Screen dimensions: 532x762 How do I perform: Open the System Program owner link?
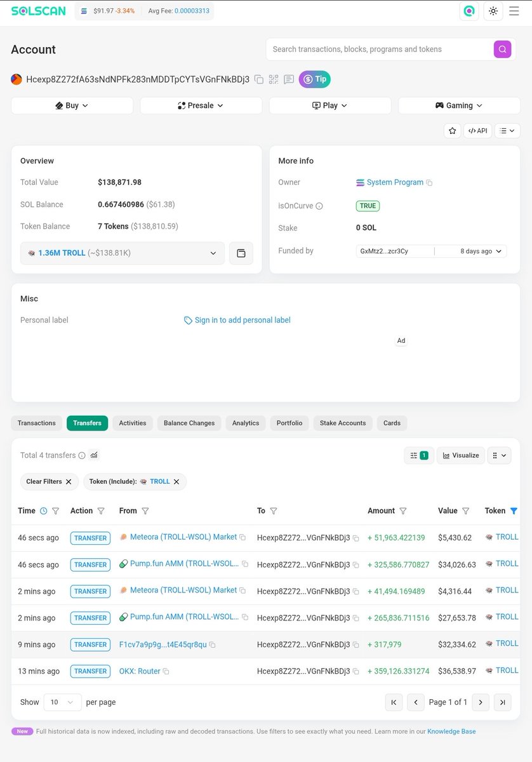point(395,182)
